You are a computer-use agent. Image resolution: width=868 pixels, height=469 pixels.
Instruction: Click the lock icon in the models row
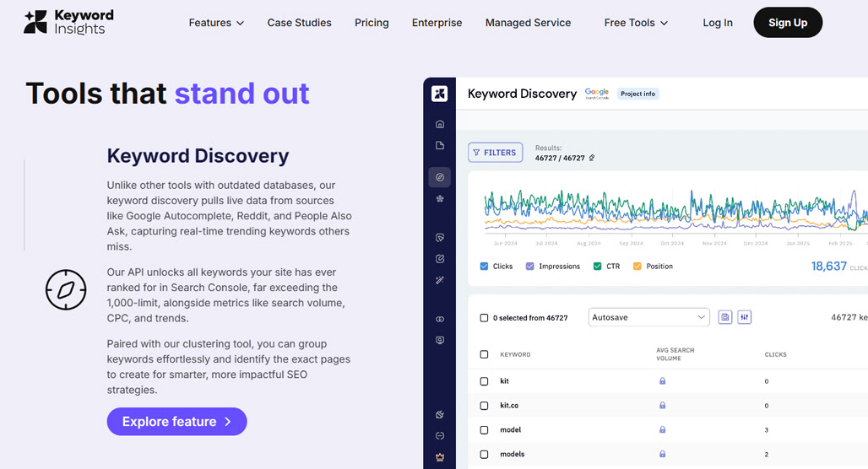pos(662,454)
